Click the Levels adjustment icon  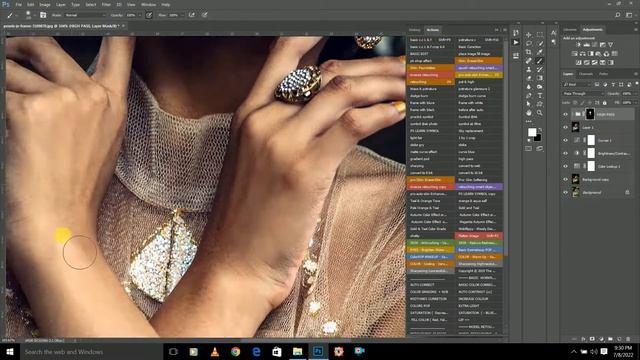pos(587,45)
